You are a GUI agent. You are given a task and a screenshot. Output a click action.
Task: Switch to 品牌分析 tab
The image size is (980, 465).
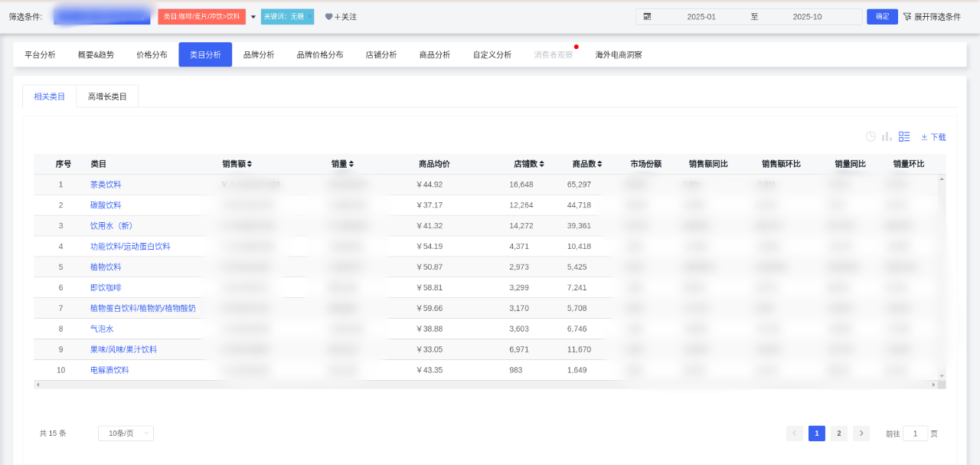pos(259,55)
